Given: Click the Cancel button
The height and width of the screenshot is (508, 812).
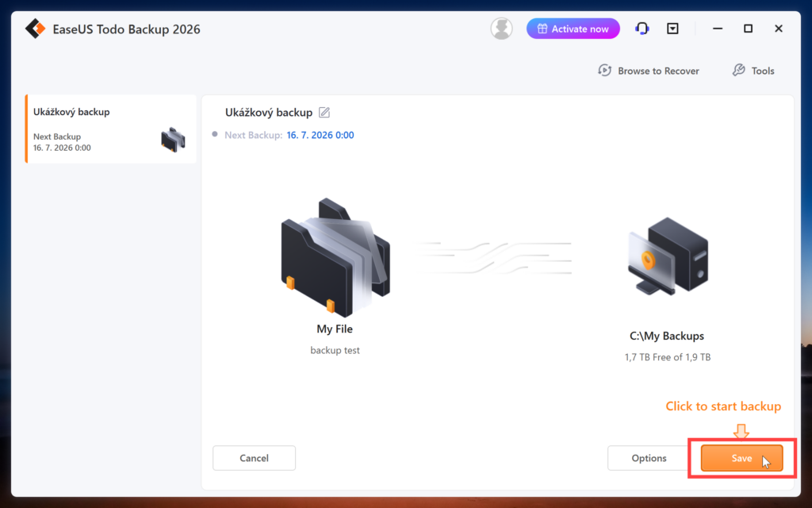Looking at the screenshot, I should (x=255, y=458).
